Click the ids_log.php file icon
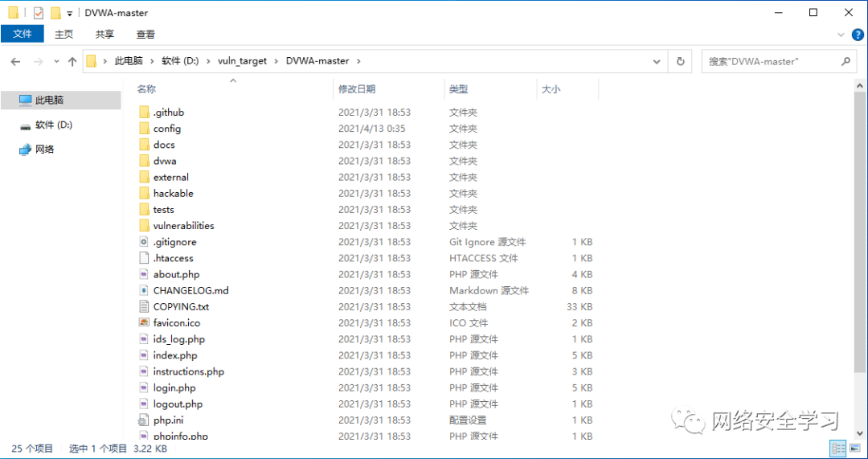 pyautogui.click(x=144, y=339)
